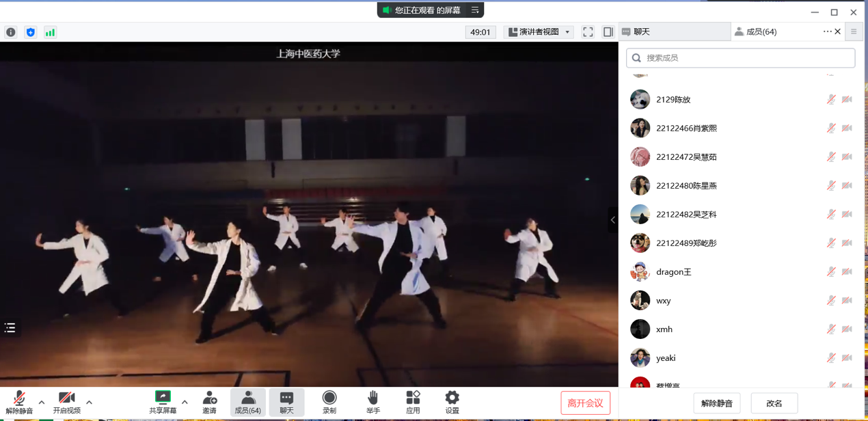Turn on camera with 开启视频
The height and width of the screenshot is (421, 868).
tap(66, 401)
